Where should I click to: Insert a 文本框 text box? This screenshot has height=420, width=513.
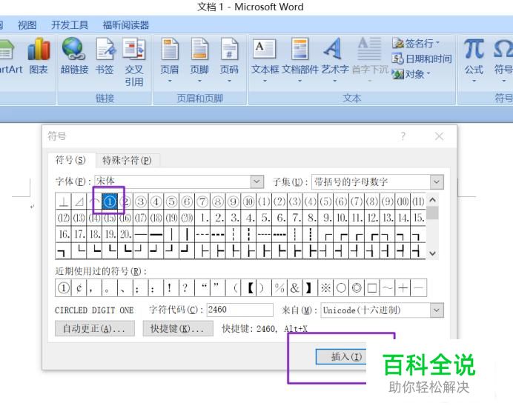(x=265, y=61)
